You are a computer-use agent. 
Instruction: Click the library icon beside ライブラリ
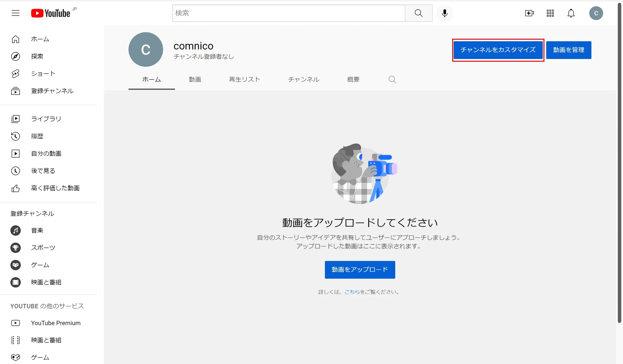[16, 119]
